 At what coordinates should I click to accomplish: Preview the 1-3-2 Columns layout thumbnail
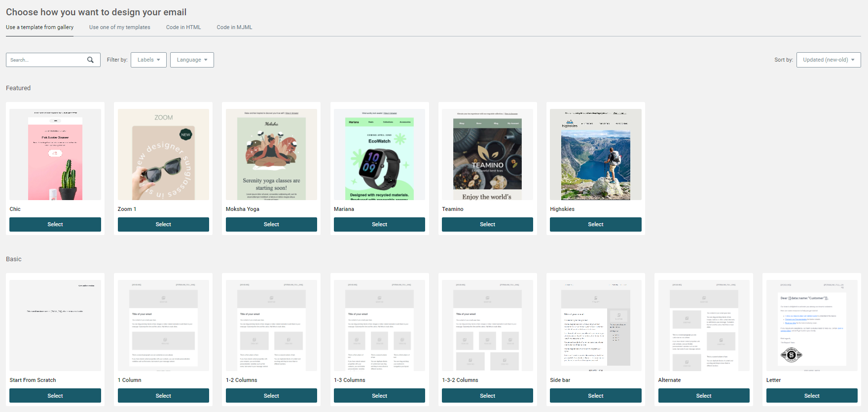[487, 325]
